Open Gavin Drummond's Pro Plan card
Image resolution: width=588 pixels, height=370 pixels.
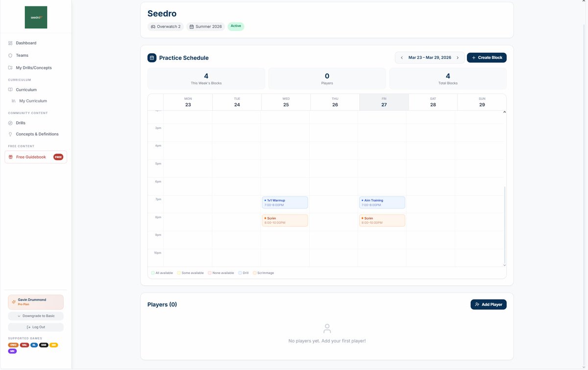36,302
